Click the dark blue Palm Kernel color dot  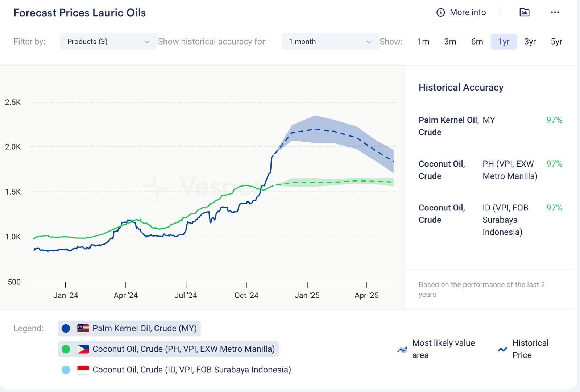[66, 328]
